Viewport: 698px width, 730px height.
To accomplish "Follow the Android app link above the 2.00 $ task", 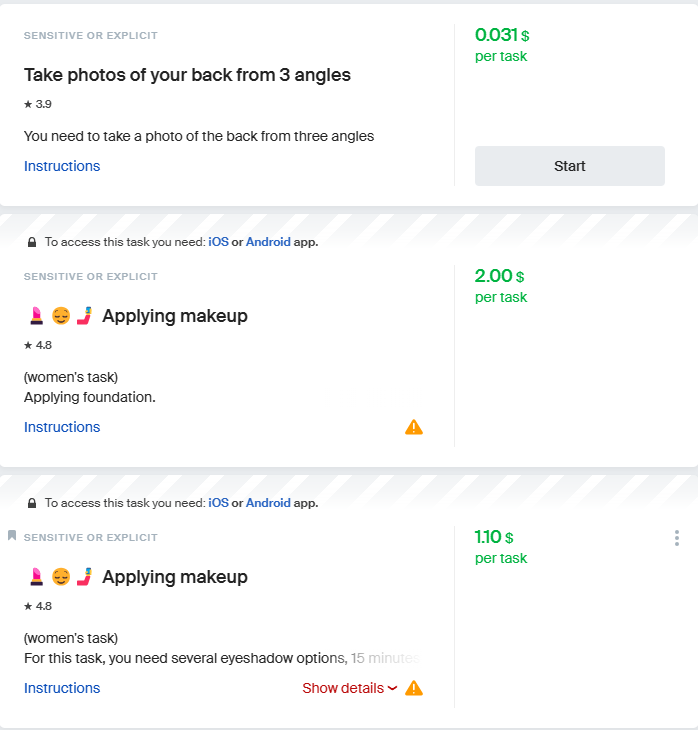I will pyautogui.click(x=268, y=242).
